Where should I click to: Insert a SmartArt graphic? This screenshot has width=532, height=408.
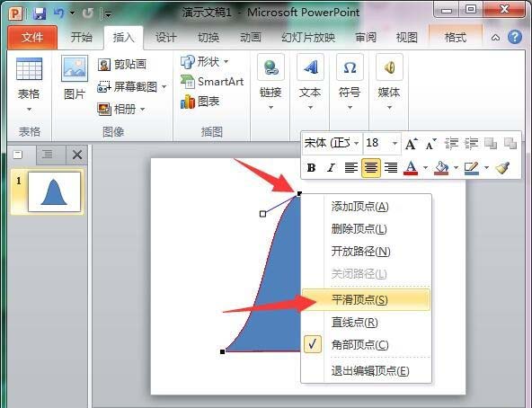click(212, 82)
